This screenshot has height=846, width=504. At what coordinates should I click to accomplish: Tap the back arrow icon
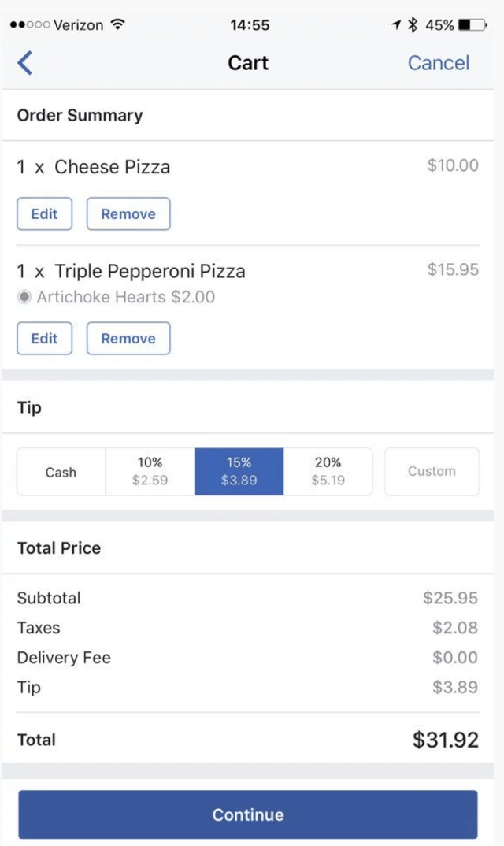click(x=25, y=63)
